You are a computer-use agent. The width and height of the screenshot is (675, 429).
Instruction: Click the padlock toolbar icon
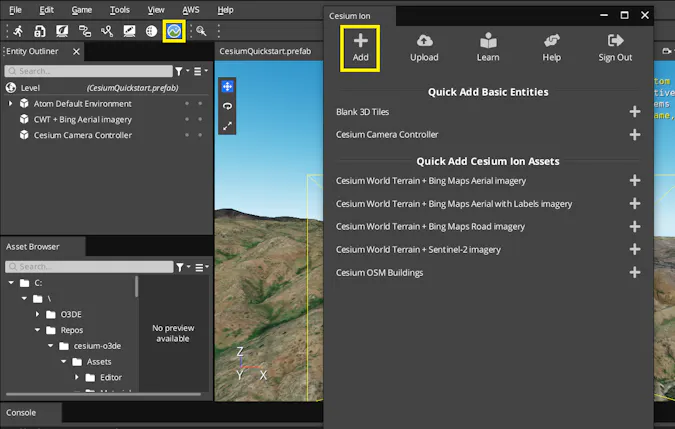[40, 31]
